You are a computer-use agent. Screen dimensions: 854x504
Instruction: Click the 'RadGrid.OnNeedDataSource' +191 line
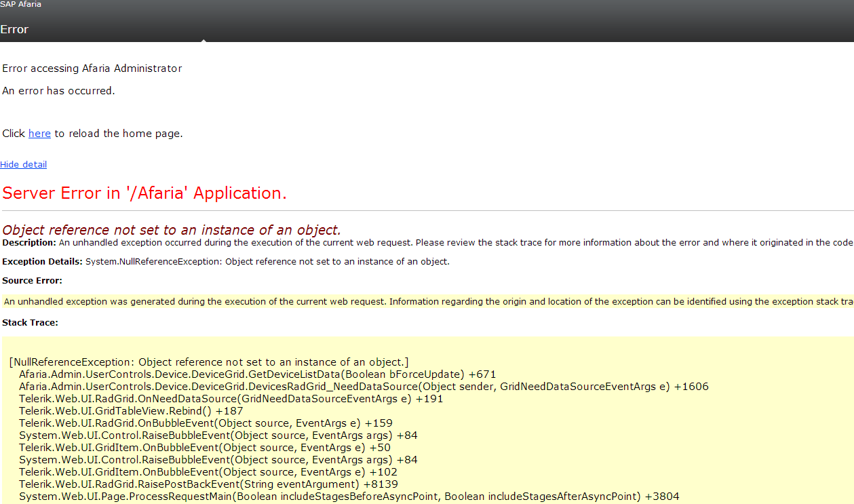231,399
